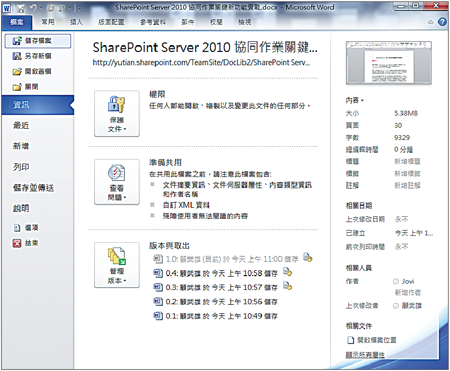This screenshot has height=371, width=450.
Task: Select 資訊 (Info) in backstage menu
Action: point(38,105)
